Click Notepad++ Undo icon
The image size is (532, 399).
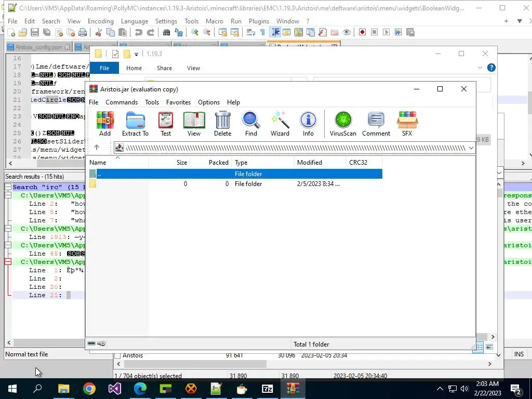tap(138, 32)
